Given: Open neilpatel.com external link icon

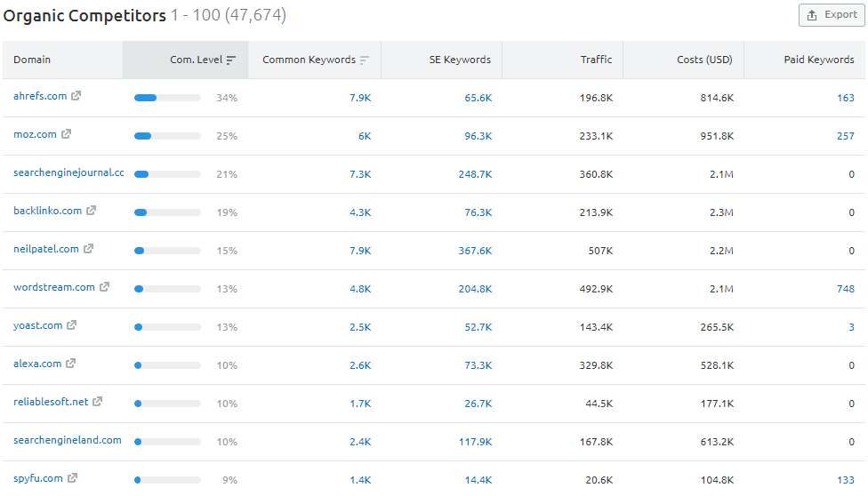Looking at the screenshot, I should coord(88,249).
